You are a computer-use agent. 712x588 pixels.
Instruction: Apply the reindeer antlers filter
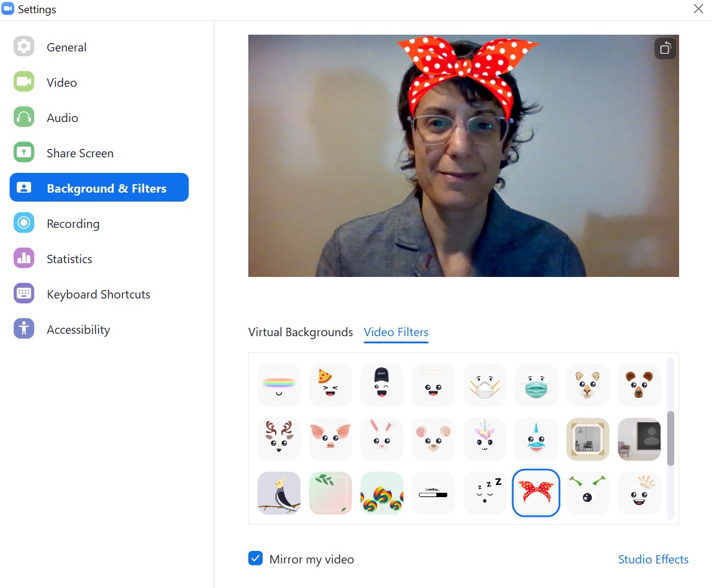pos(279,439)
